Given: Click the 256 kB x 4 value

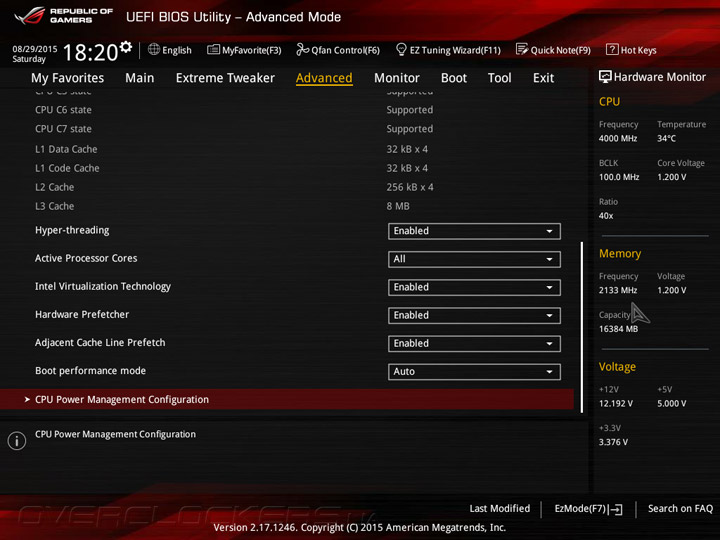Looking at the screenshot, I should [410, 187].
